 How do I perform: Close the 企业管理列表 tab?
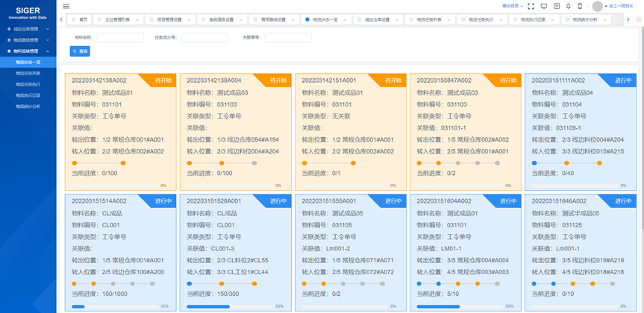tap(137, 19)
